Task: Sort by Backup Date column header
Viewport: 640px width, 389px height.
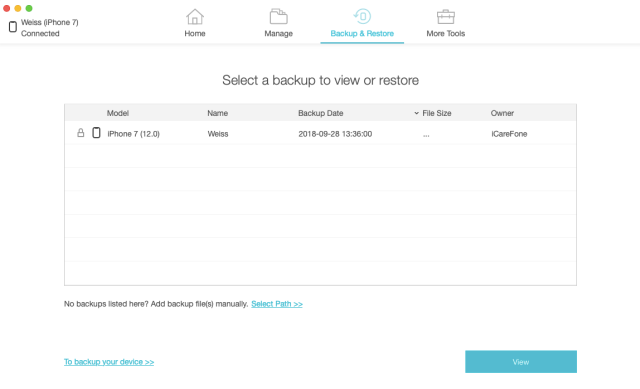Action: pyautogui.click(x=320, y=113)
